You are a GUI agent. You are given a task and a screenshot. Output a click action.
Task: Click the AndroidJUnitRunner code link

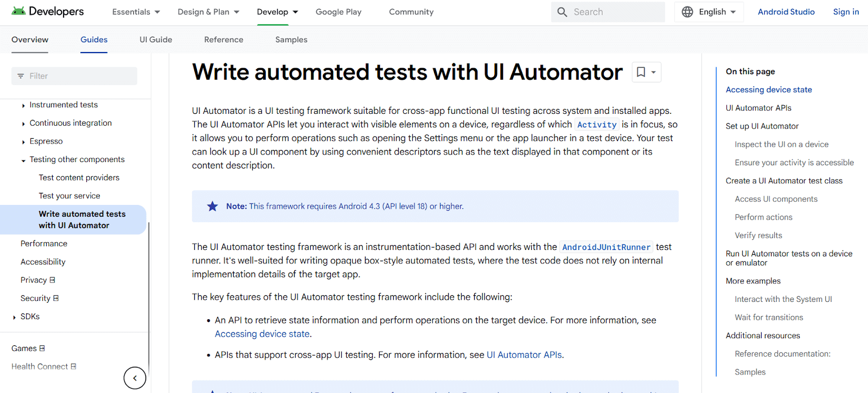tap(606, 247)
